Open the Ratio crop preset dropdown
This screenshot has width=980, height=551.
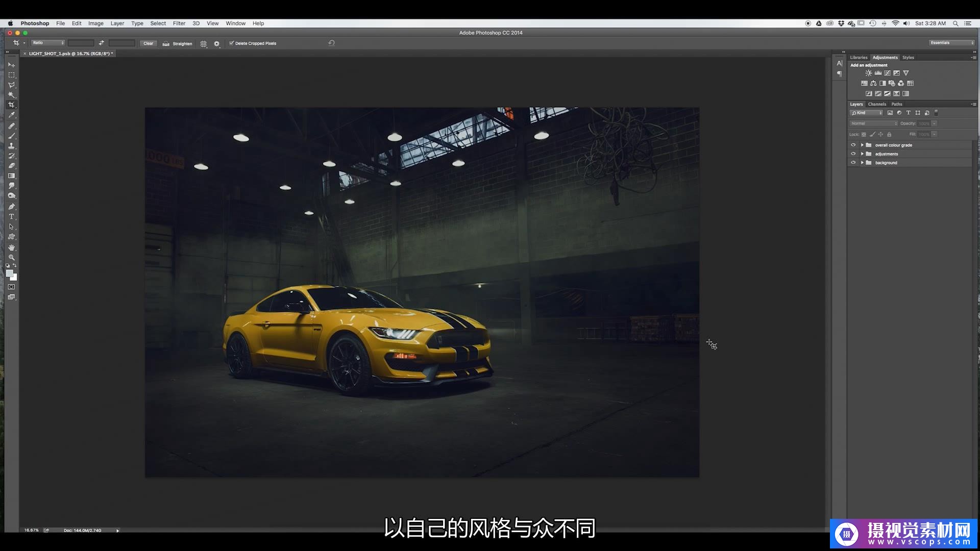point(47,43)
